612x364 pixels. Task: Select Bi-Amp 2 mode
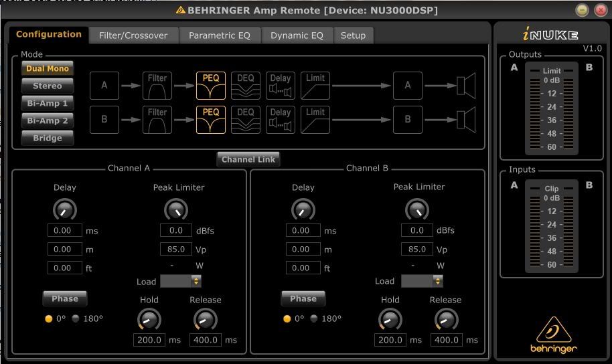pos(48,120)
